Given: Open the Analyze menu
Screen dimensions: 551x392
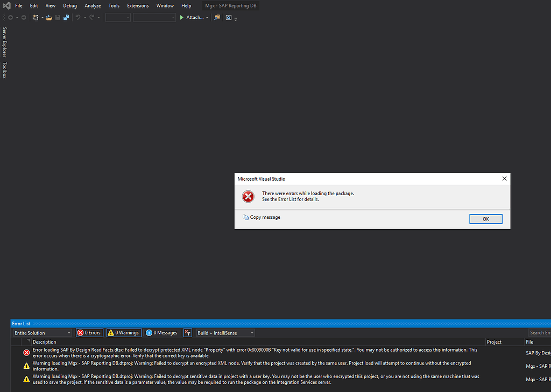Looking at the screenshot, I should coord(93,5).
